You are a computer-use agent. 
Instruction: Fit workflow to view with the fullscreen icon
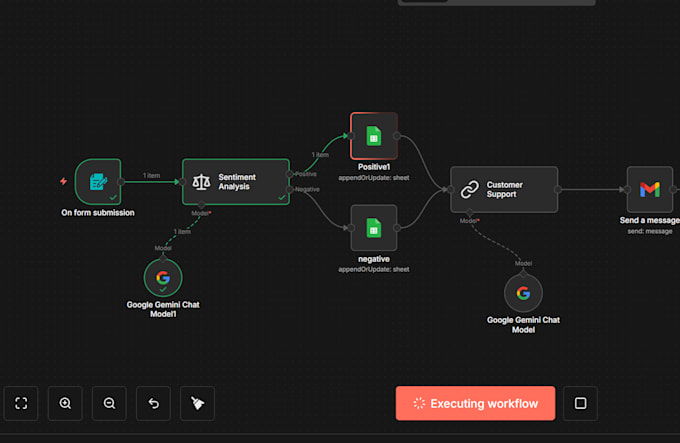pos(21,403)
